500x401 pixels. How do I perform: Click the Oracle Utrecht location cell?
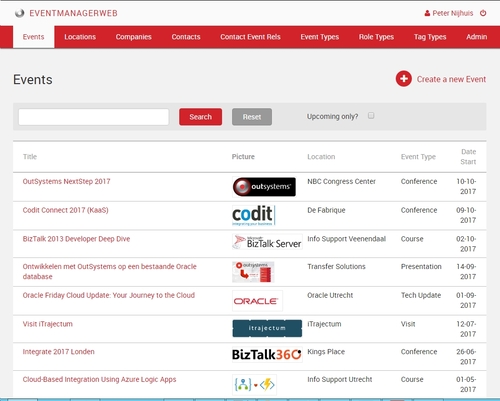pos(330,295)
